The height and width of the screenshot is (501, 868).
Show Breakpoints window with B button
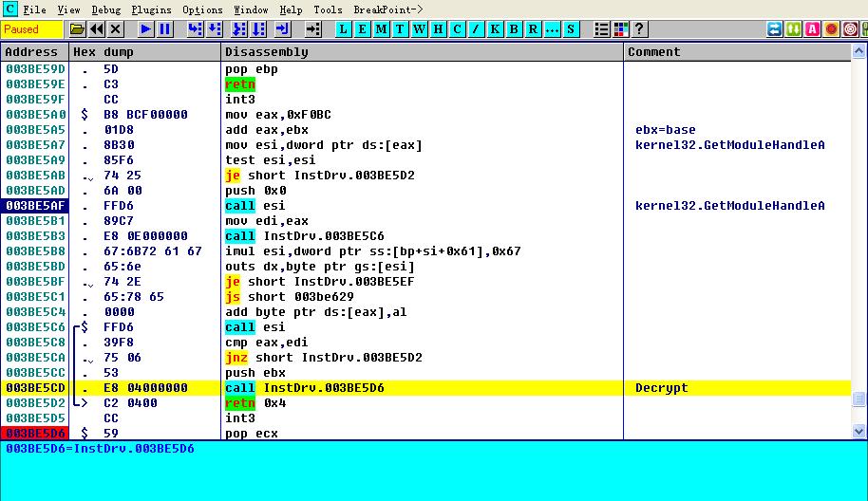[514, 29]
